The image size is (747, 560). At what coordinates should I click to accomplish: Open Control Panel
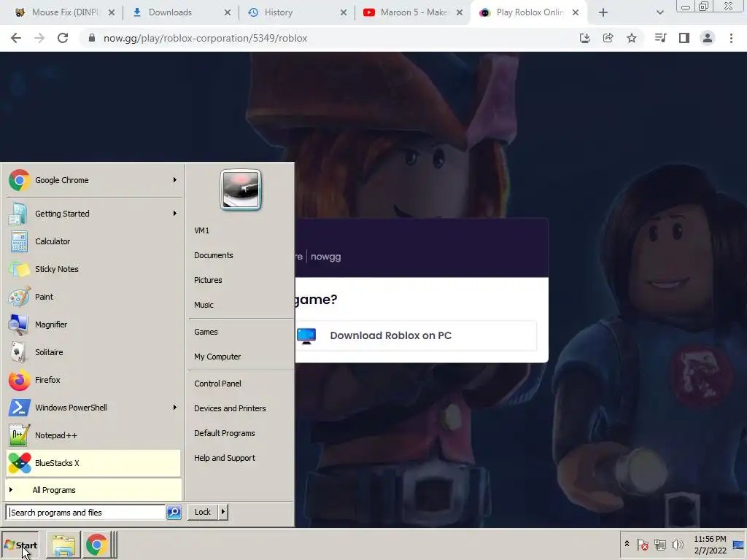coord(217,384)
